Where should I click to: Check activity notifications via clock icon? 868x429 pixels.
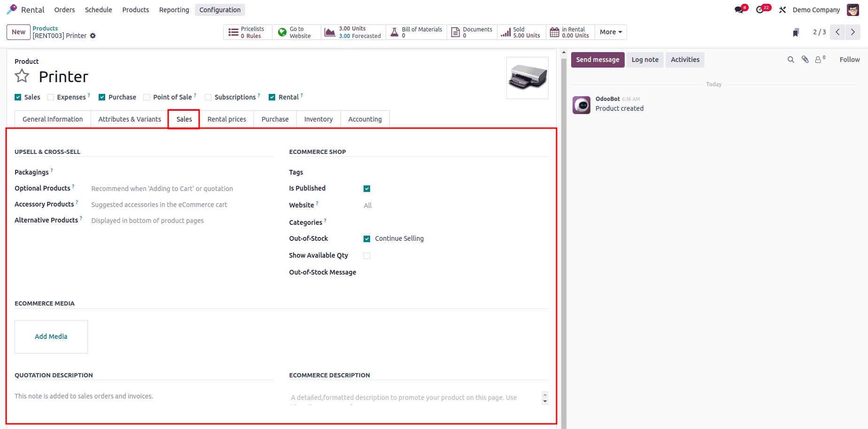pyautogui.click(x=761, y=8)
